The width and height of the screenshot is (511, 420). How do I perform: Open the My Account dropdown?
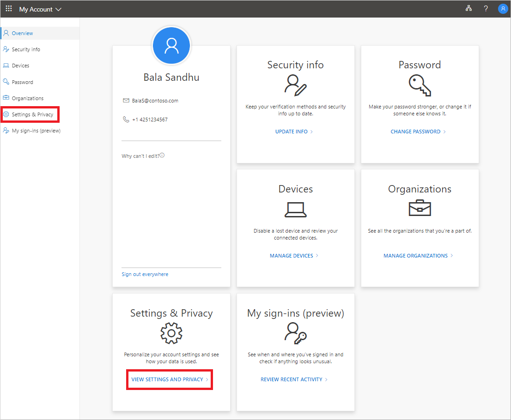point(40,9)
